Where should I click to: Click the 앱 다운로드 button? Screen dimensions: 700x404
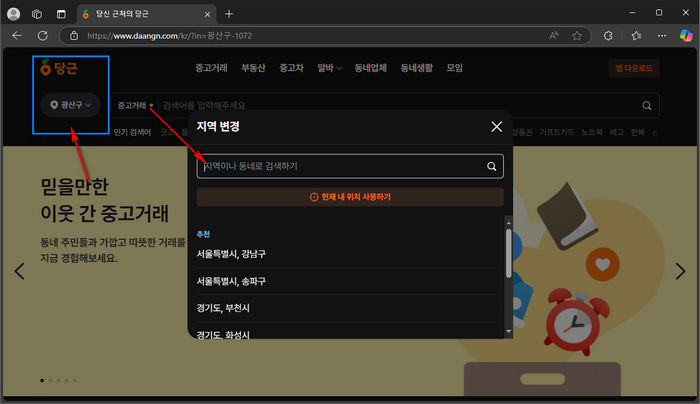coord(634,68)
